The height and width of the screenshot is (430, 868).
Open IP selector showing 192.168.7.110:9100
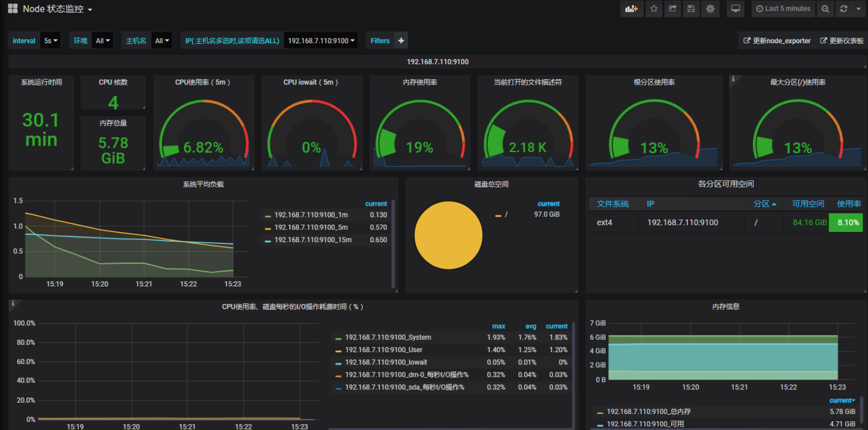pyautogui.click(x=321, y=41)
